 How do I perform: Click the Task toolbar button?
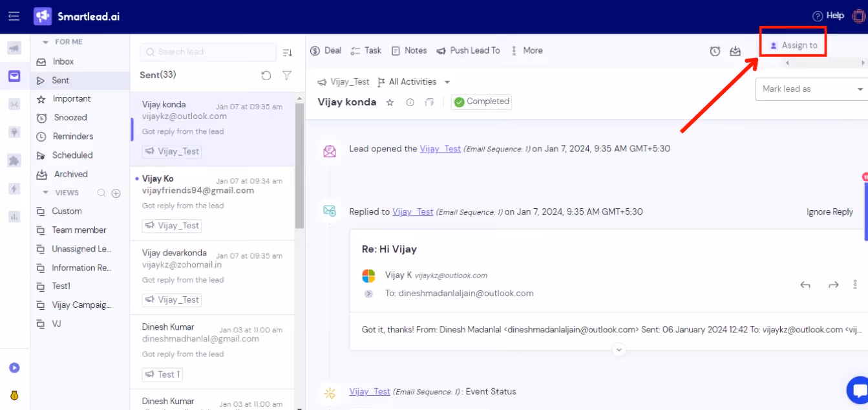tap(366, 50)
